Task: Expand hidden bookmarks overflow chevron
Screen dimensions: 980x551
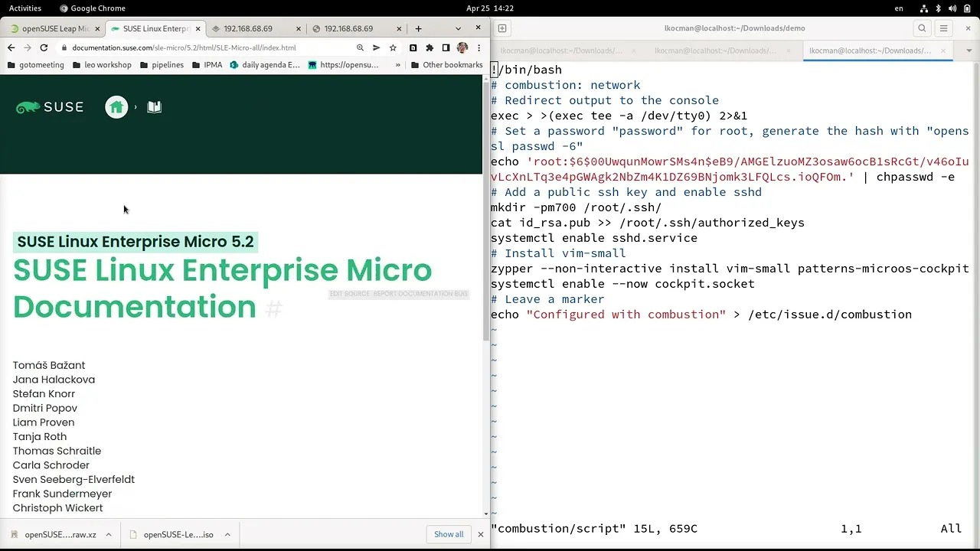Action: point(397,65)
